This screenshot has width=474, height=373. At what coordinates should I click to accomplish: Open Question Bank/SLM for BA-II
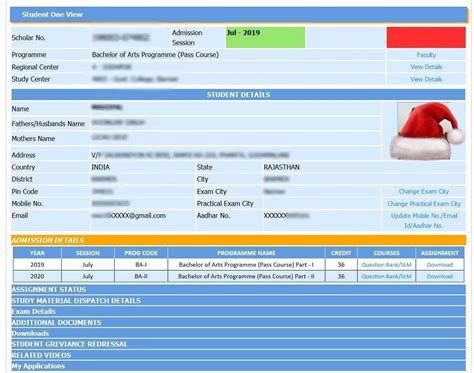(386, 277)
